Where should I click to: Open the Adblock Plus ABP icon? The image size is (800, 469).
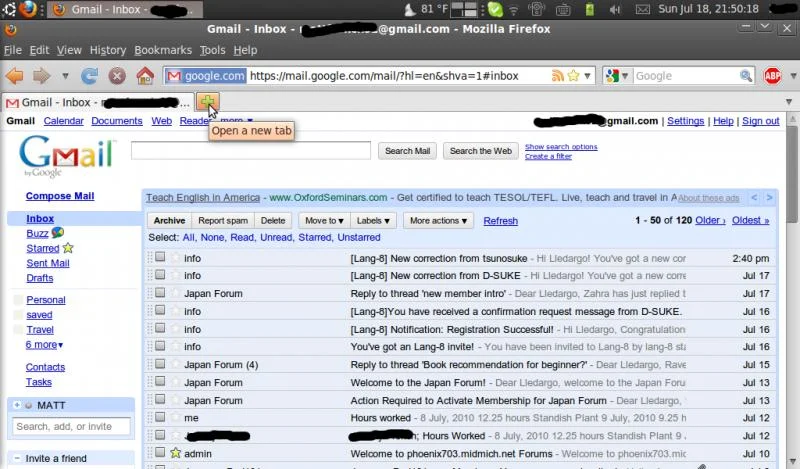[x=772, y=76]
